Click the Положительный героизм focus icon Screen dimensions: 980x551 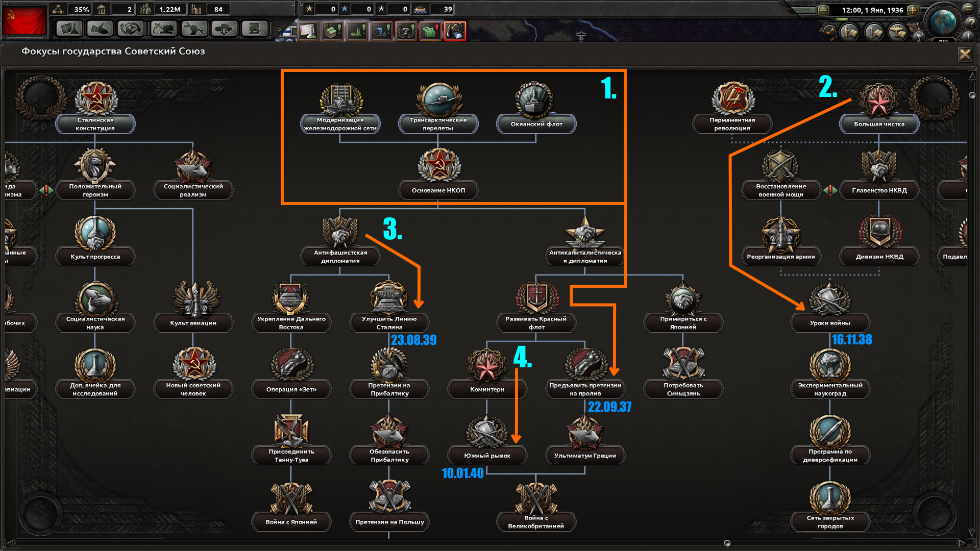click(95, 165)
